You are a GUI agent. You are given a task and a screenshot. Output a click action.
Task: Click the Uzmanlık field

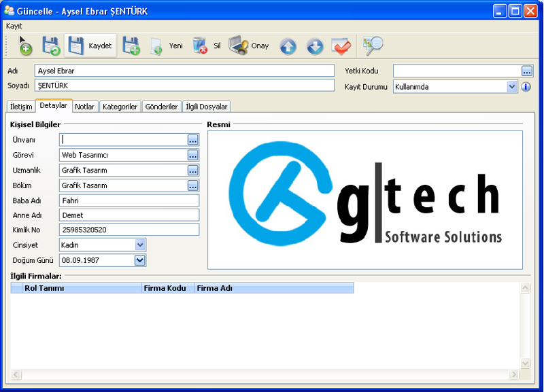coord(124,170)
